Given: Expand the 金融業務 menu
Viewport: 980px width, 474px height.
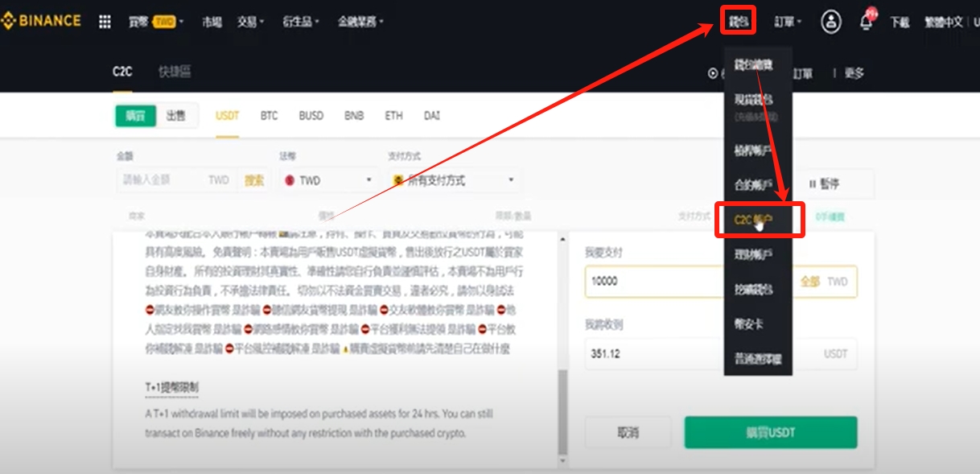Looking at the screenshot, I should (360, 22).
